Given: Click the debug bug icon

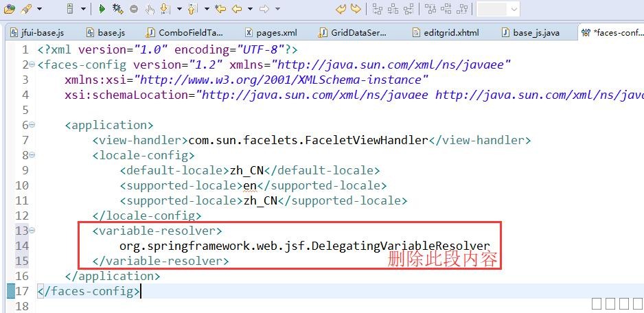Looking at the screenshot, I should click(117, 9).
